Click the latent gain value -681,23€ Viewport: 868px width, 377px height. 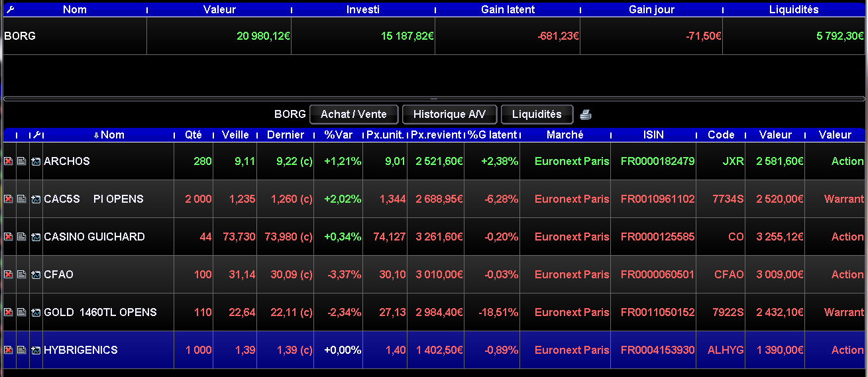(x=558, y=36)
